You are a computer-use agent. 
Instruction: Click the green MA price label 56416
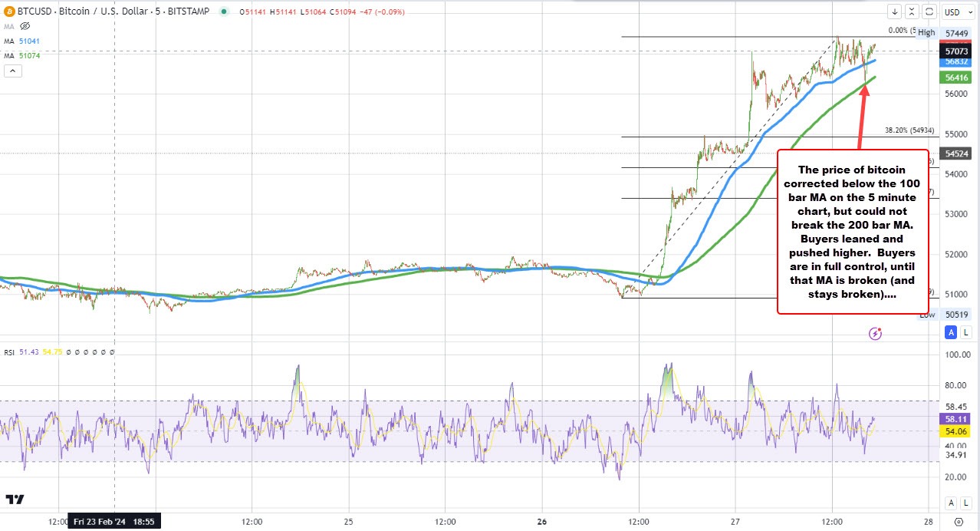point(955,78)
